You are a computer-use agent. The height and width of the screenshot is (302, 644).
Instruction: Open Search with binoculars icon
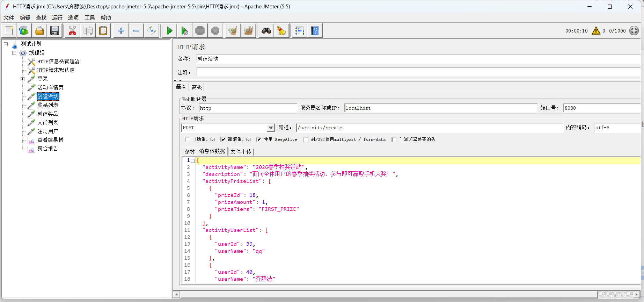266,31
